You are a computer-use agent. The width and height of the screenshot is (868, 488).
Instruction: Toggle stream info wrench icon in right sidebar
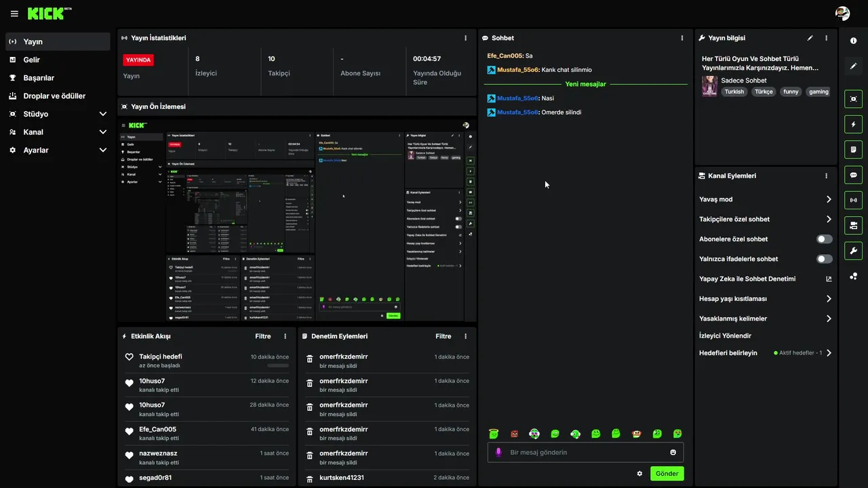pyautogui.click(x=853, y=251)
